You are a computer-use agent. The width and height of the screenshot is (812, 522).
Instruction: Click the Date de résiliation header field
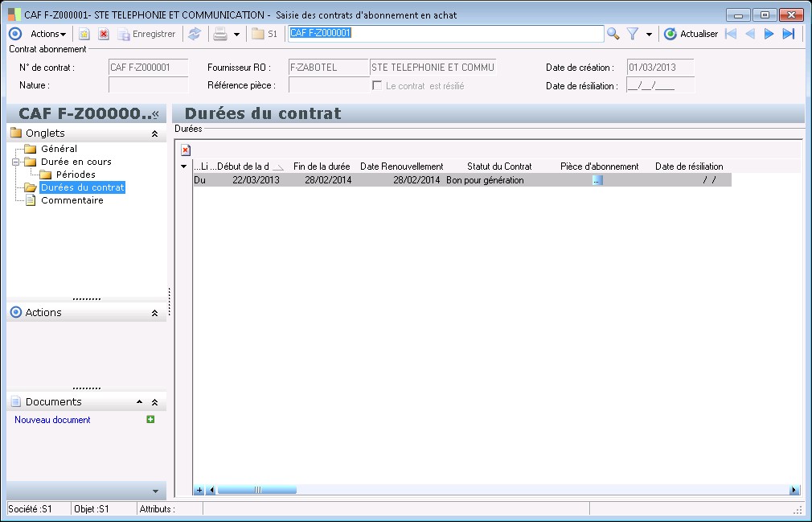point(660,85)
